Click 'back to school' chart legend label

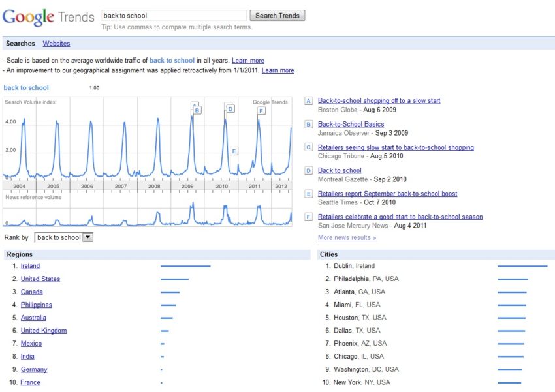point(26,87)
